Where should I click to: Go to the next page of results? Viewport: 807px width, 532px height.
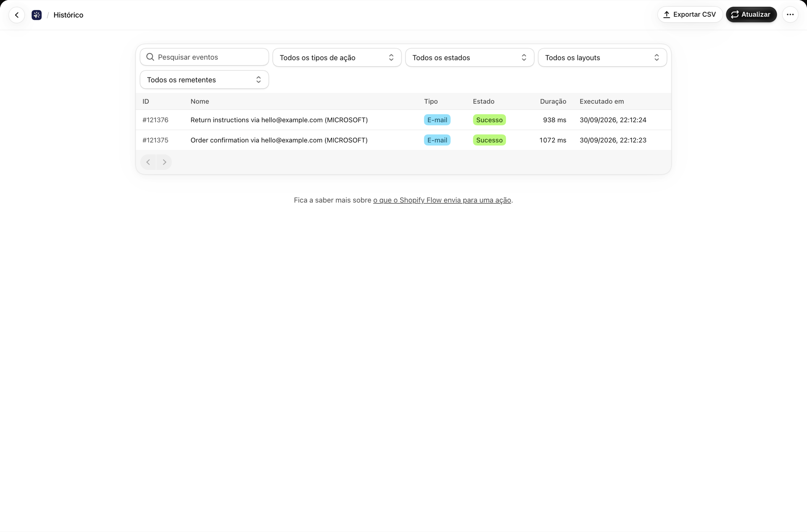pyautogui.click(x=164, y=162)
